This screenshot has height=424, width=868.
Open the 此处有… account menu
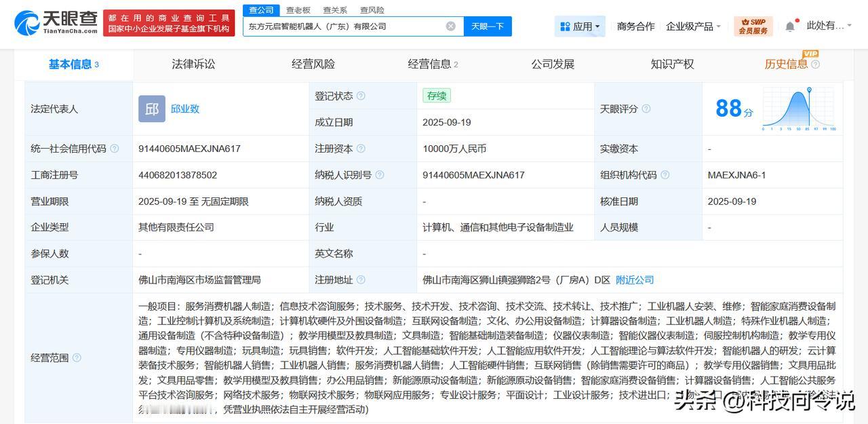click(x=831, y=26)
